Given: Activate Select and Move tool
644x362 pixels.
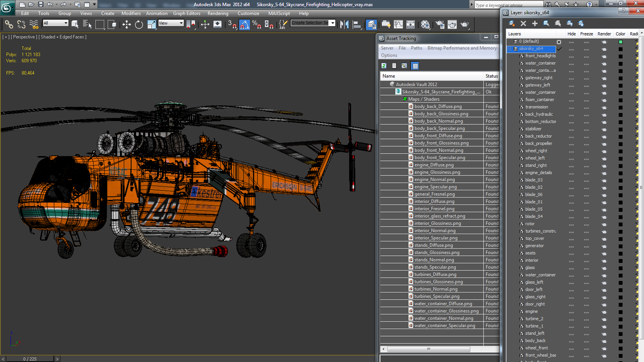Looking at the screenshot, I should [126, 24].
